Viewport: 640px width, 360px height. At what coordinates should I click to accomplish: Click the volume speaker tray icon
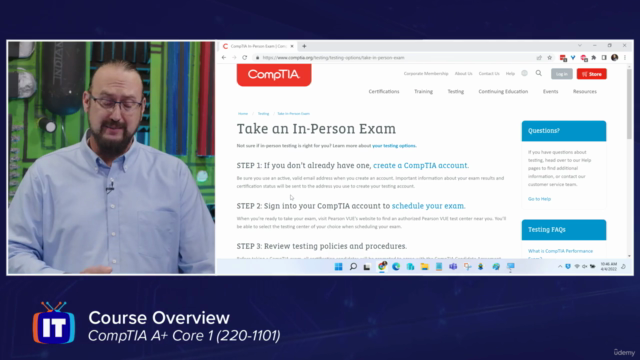pos(584,267)
